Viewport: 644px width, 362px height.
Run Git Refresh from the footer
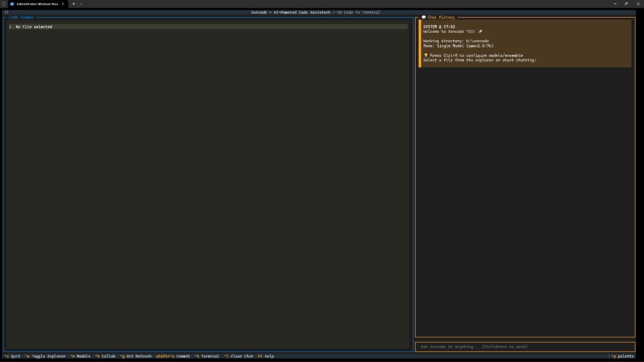point(136,356)
